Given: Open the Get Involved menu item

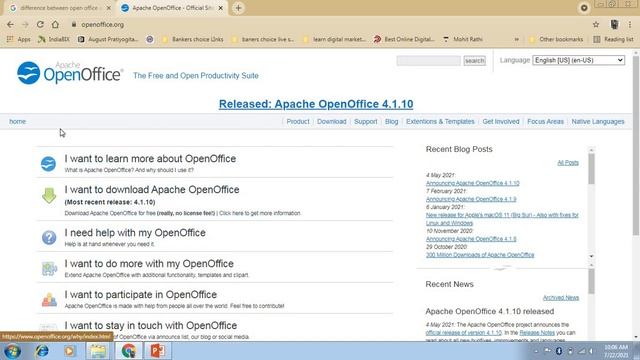Looking at the screenshot, I should [x=501, y=122].
